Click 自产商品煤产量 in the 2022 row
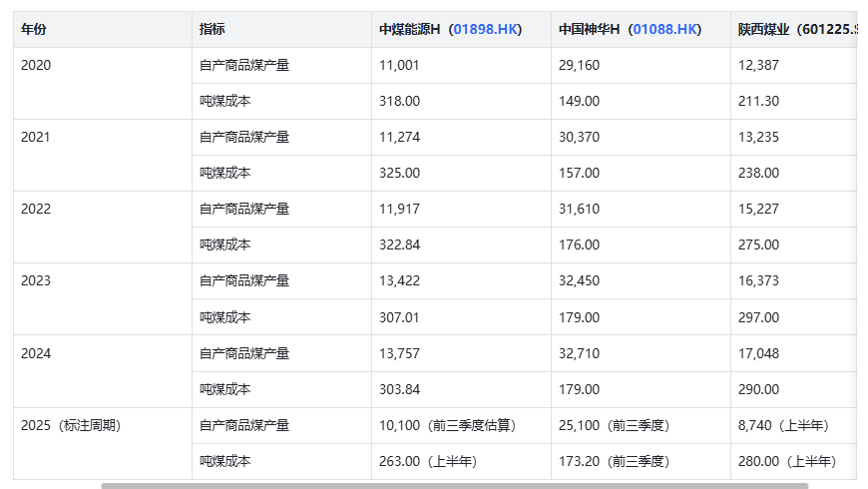The image size is (868, 489). point(244,209)
